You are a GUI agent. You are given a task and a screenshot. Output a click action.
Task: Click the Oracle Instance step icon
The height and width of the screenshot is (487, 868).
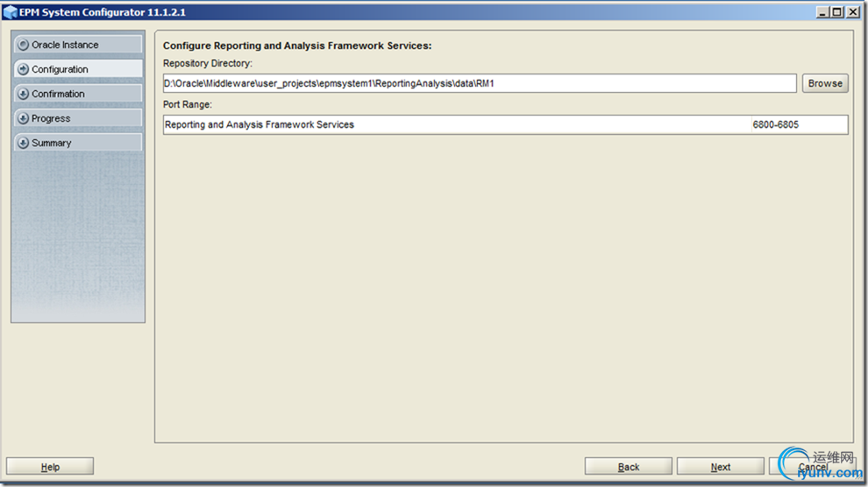[x=24, y=45]
